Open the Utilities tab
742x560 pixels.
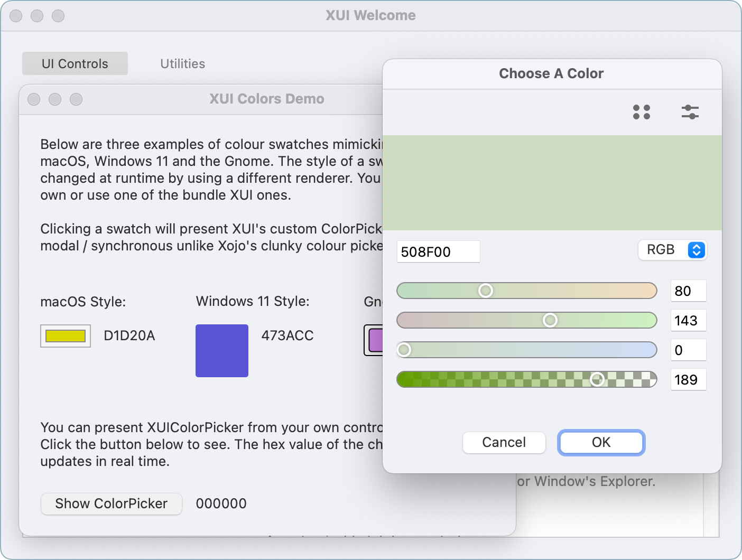coord(183,63)
